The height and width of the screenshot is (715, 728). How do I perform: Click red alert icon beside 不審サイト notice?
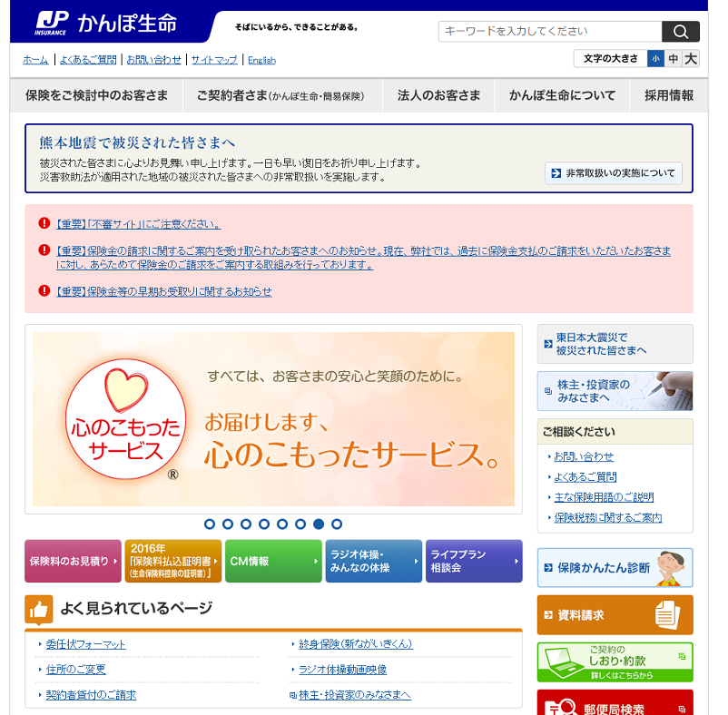click(44, 223)
